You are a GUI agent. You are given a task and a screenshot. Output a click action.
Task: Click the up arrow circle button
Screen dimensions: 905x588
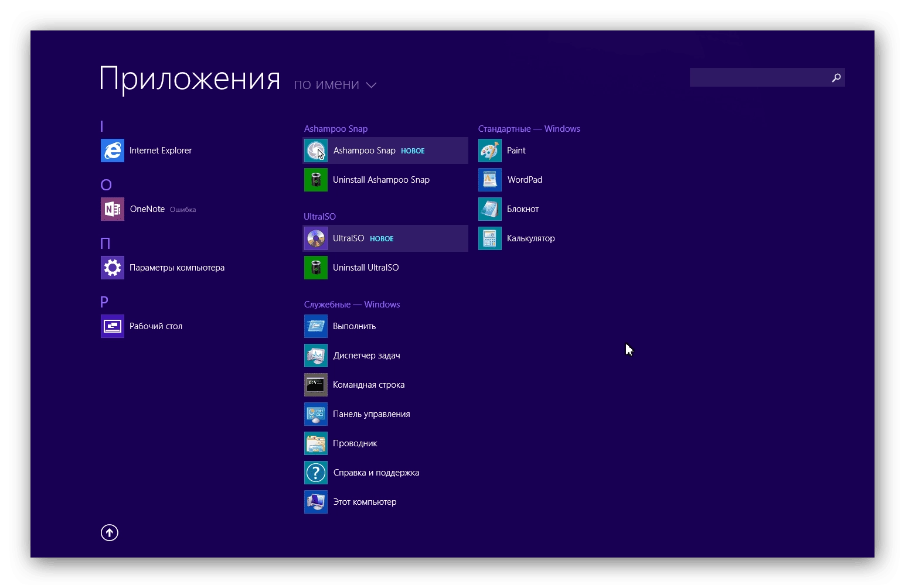pos(110,532)
